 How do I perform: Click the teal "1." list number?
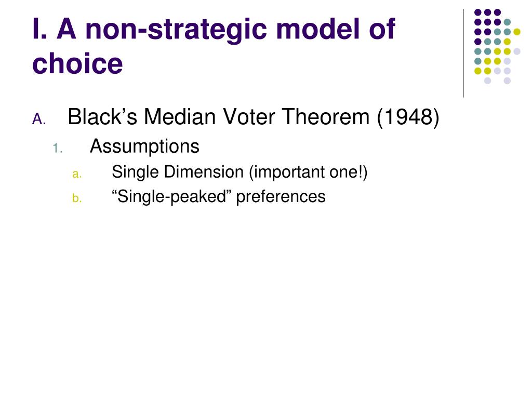pos(58,148)
